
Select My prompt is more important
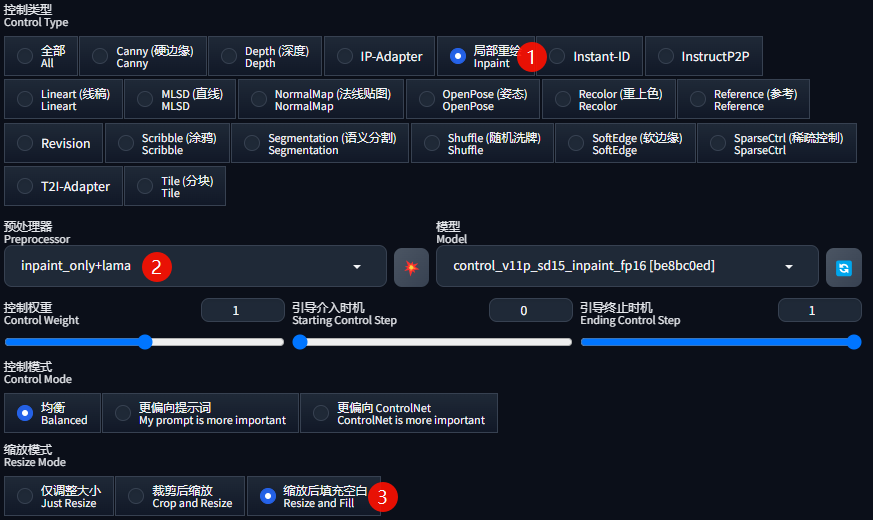(200, 413)
